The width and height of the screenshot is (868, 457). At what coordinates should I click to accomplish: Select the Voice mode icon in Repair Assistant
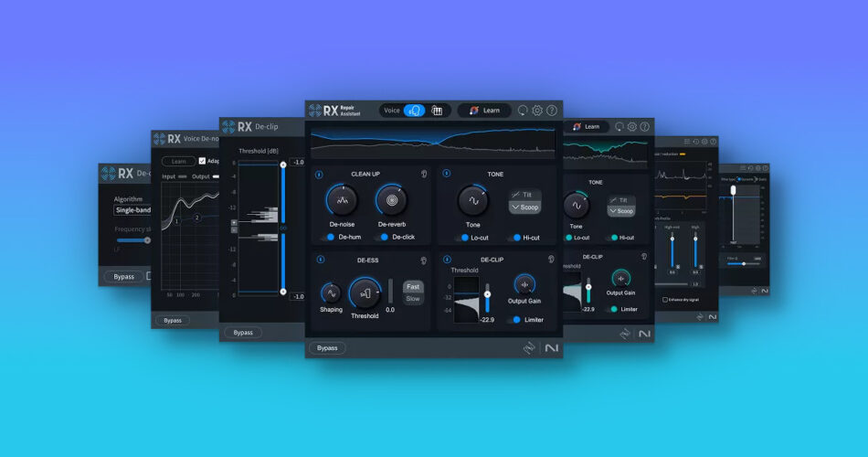(x=414, y=111)
